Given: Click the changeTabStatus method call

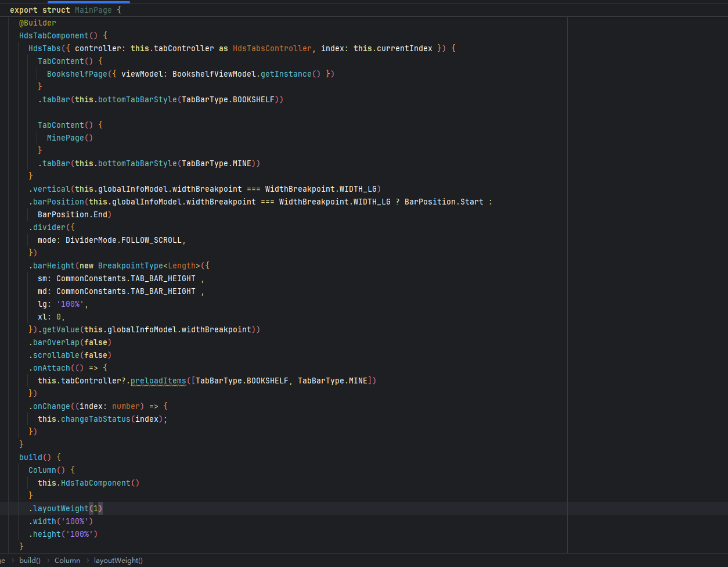Looking at the screenshot, I should pos(96,419).
